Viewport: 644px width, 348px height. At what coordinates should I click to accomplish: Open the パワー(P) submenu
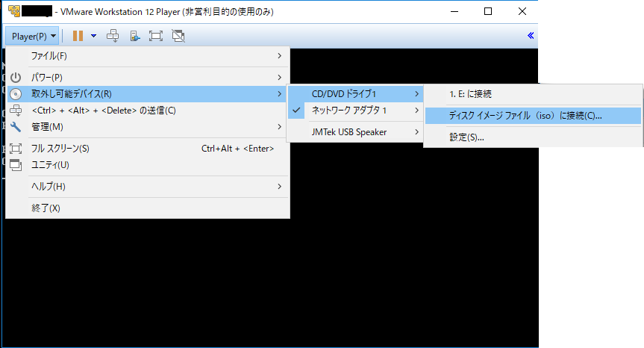148,77
